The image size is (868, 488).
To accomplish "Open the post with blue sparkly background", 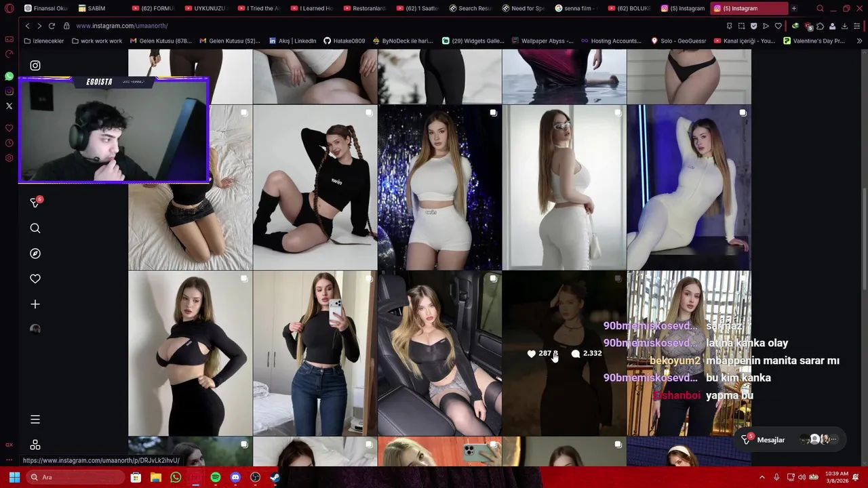I will [x=439, y=187].
